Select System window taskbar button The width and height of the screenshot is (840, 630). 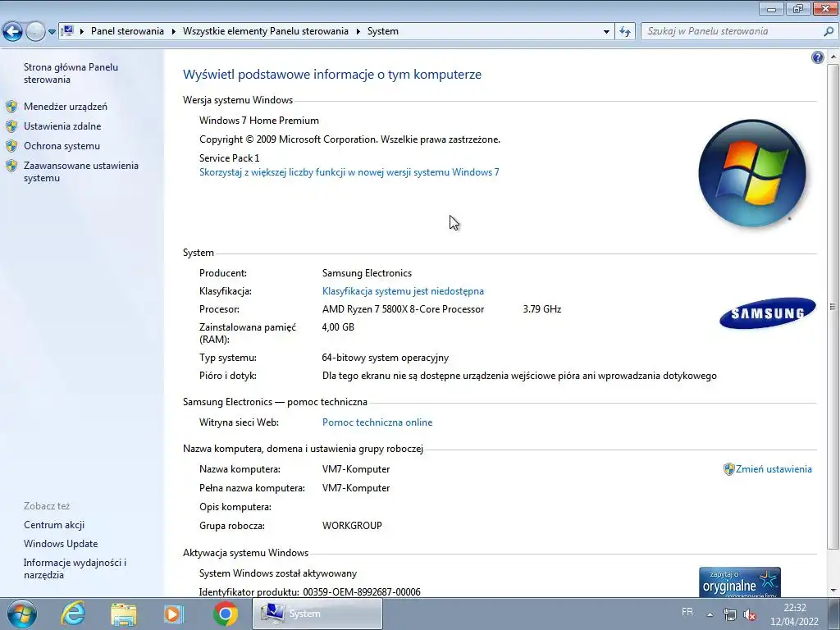(317, 614)
